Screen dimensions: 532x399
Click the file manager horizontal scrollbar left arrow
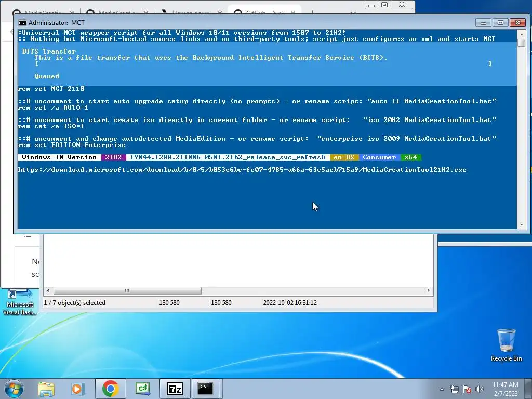tap(48, 291)
